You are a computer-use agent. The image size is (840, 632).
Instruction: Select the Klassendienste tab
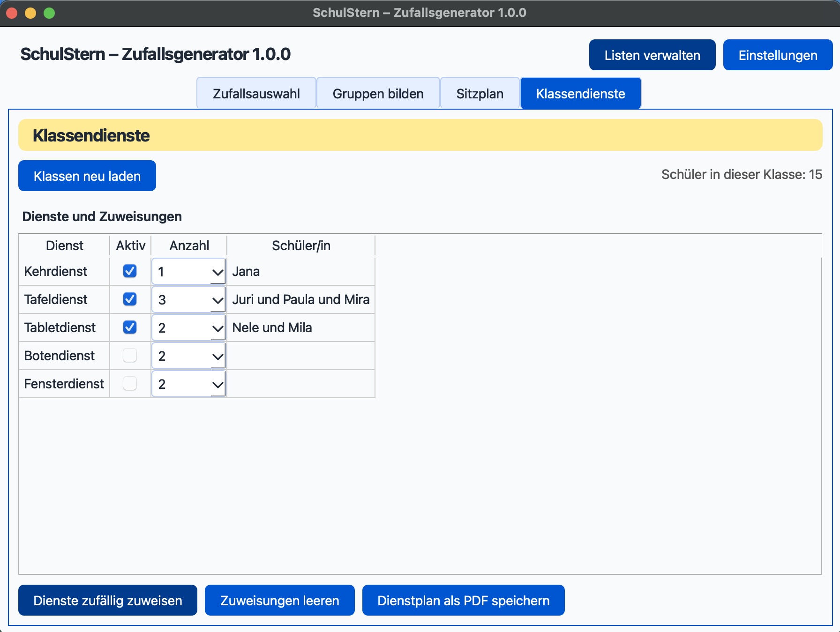580,93
